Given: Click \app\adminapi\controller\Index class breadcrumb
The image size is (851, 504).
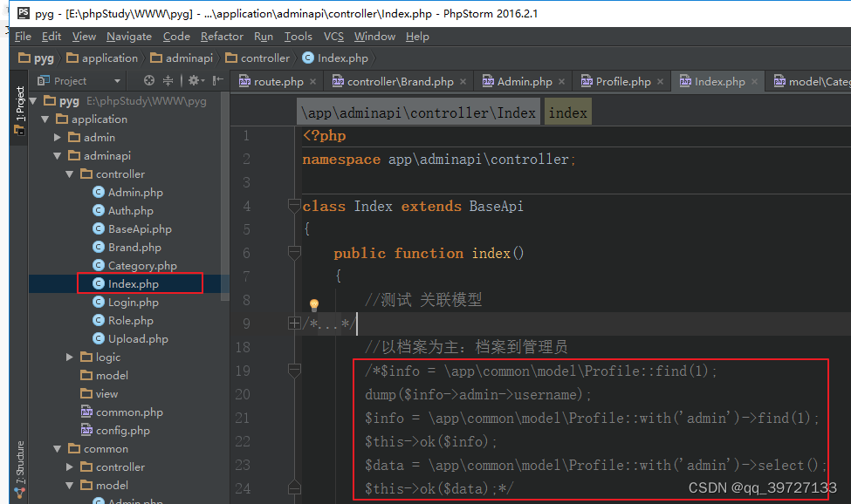Looking at the screenshot, I should [x=418, y=112].
